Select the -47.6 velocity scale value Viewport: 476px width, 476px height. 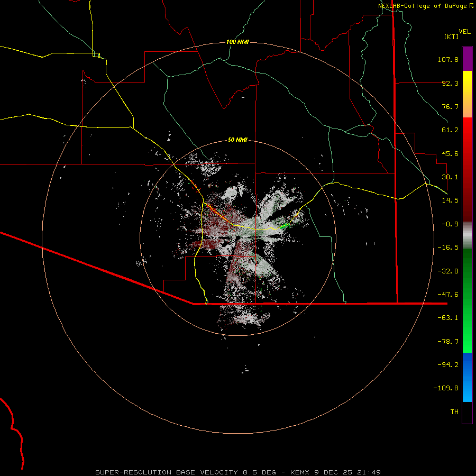click(x=448, y=295)
